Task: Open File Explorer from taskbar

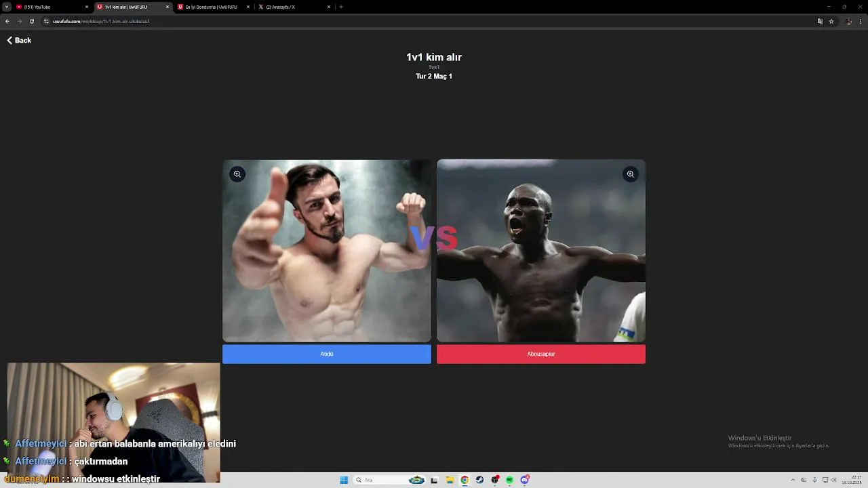Action: [449, 480]
